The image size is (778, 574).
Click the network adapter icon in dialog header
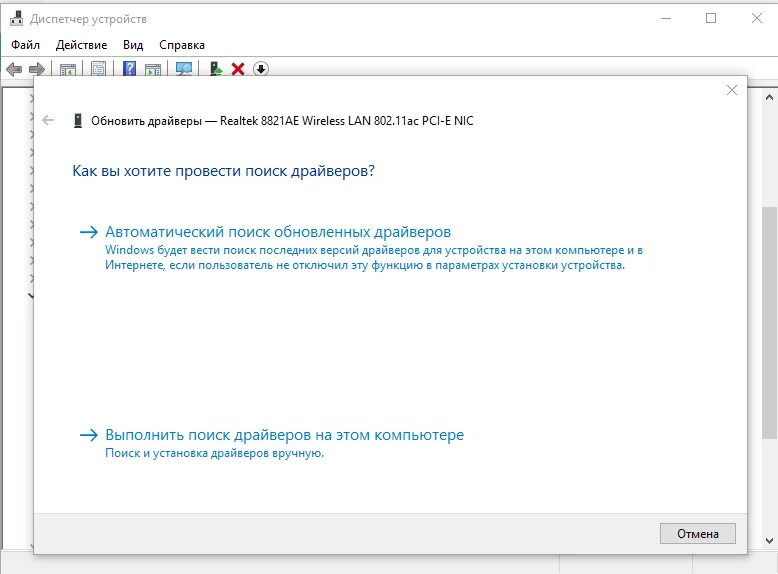(x=78, y=121)
